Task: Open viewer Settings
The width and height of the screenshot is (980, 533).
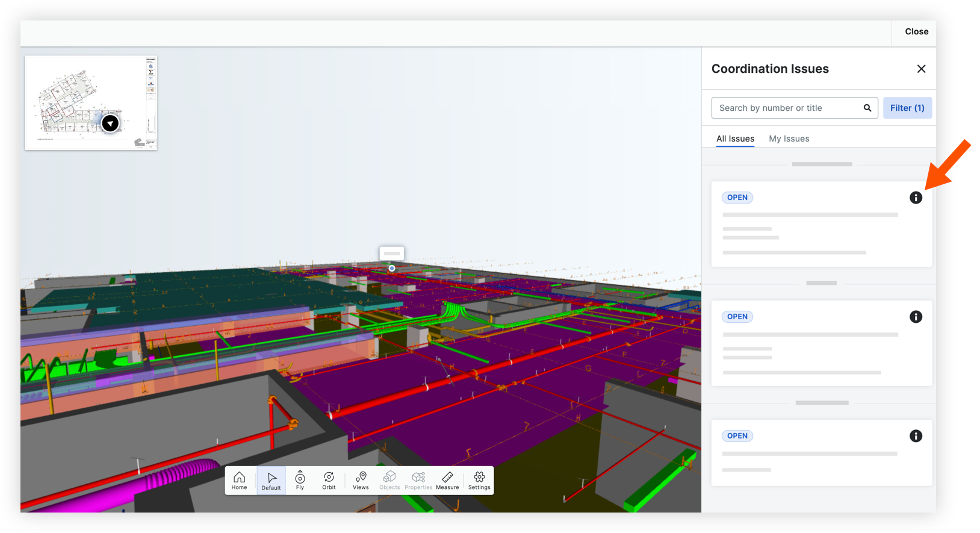Action: pos(479,481)
